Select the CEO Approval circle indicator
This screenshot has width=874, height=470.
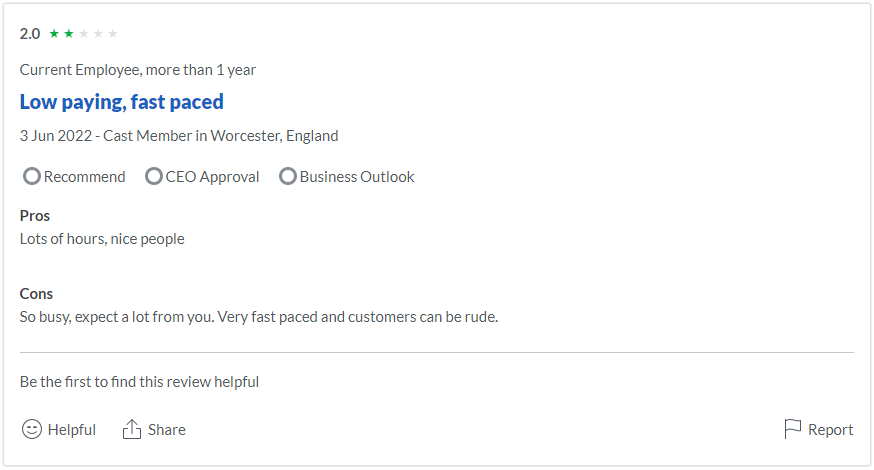pyautogui.click(x=154, y=176)
